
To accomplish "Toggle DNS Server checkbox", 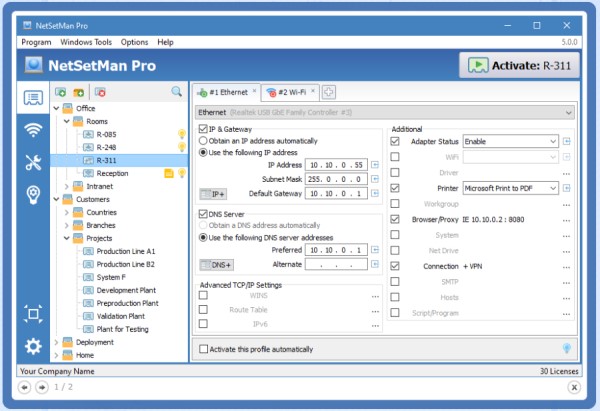I will point(203,214).
